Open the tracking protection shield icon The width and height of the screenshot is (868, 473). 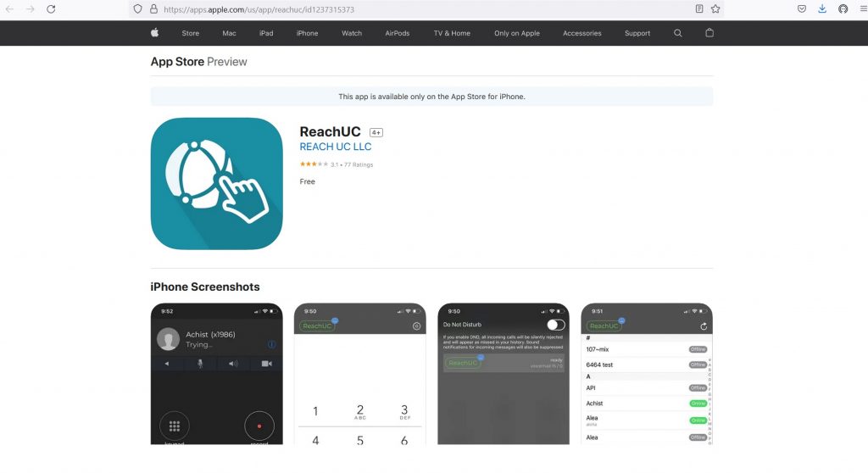click(x=138, y=8)
